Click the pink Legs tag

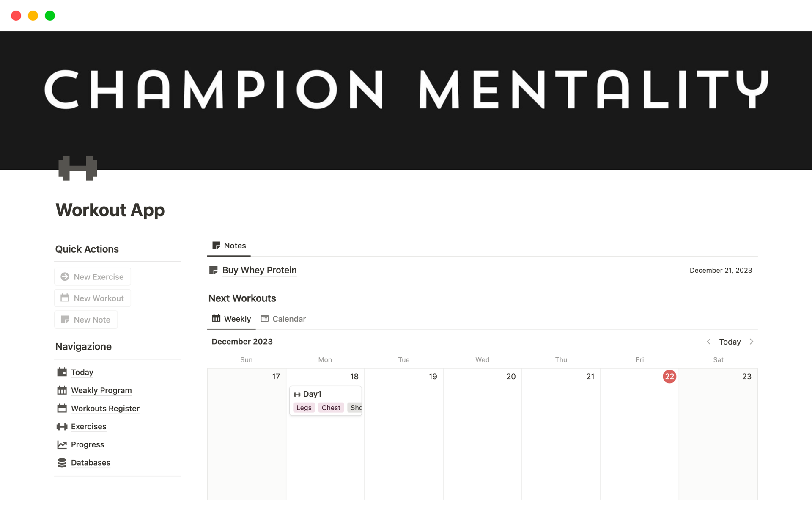pos(304,408)
